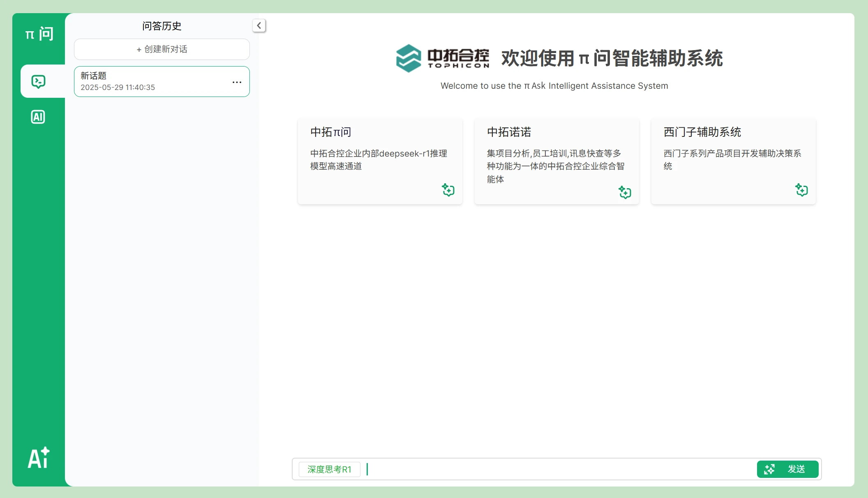Click the 中拓合控 TOPHICON company logo
Image resolution: width=868 pixels, height=498 pixels.
pos(443,58)
